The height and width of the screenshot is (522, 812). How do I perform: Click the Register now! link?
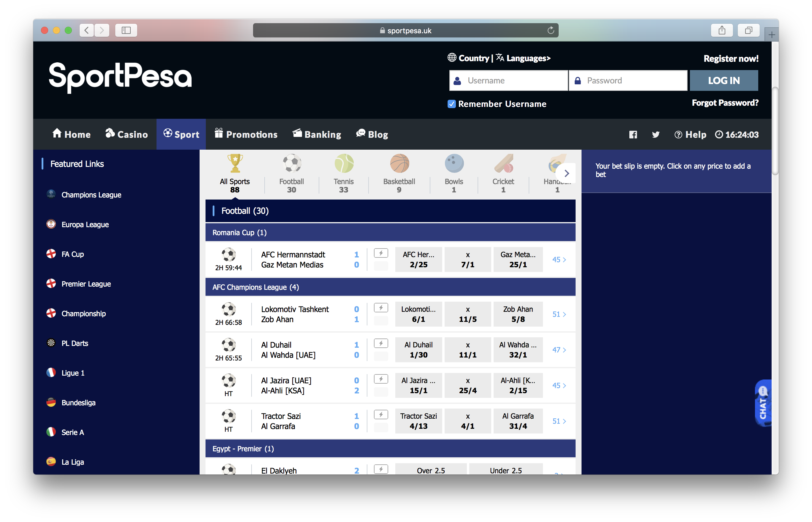tap(731, 58)
